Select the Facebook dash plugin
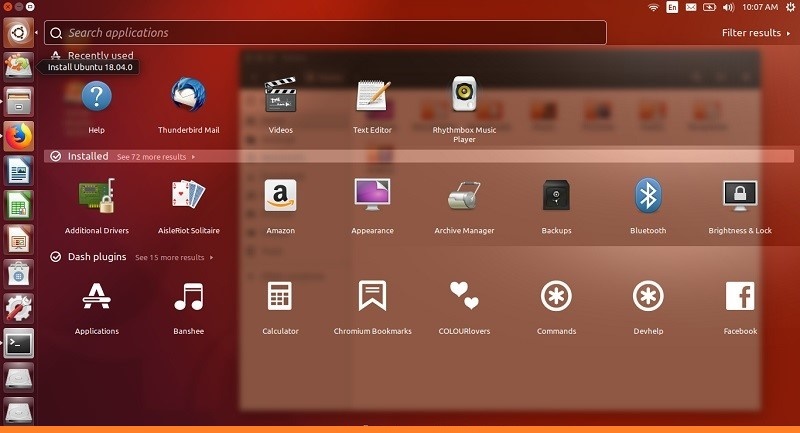This screenshot has width=800, height=433. click(x=740, y=296)
